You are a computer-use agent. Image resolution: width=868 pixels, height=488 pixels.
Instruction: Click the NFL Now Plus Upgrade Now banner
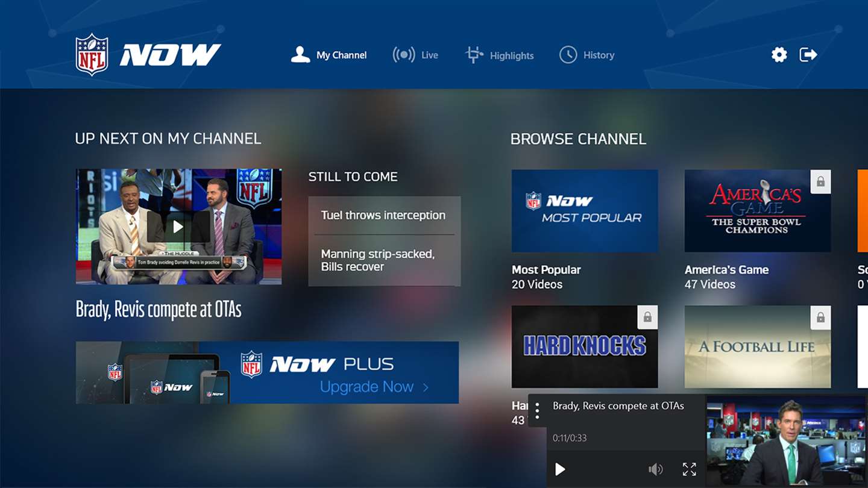click(267, 372)
